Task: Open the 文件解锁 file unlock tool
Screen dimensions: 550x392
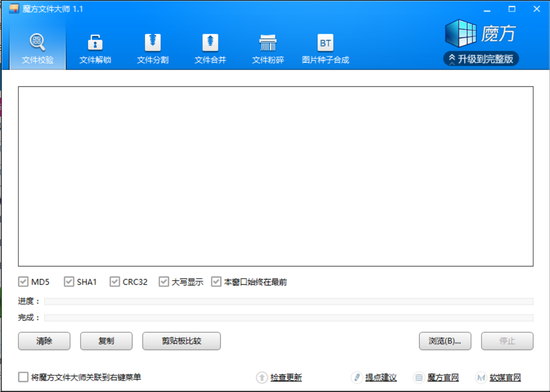Action: [x=95, y=48]
